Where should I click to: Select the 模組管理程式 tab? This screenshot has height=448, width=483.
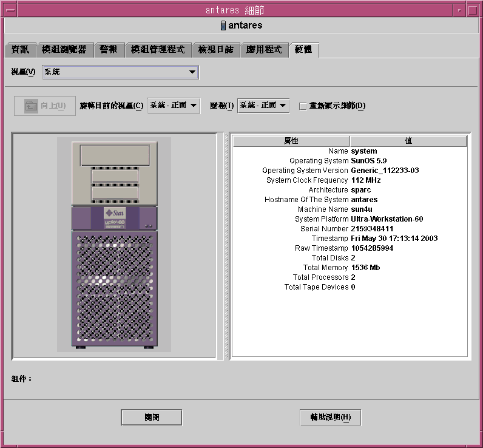coord(158,50)
